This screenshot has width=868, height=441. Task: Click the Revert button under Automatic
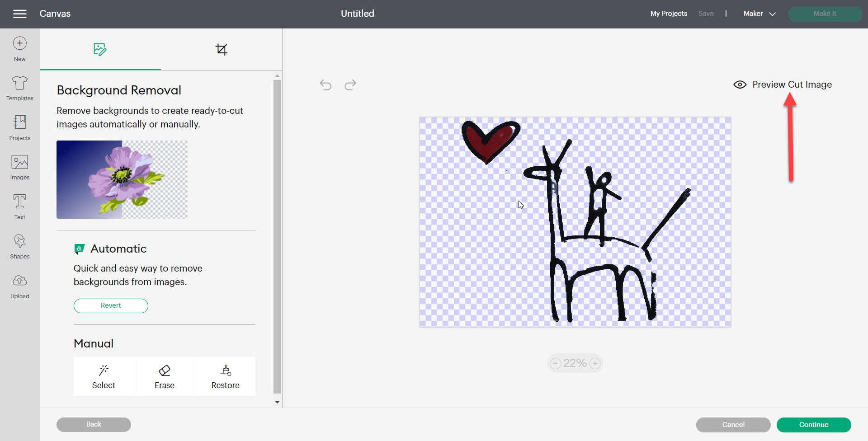point(111,306)
